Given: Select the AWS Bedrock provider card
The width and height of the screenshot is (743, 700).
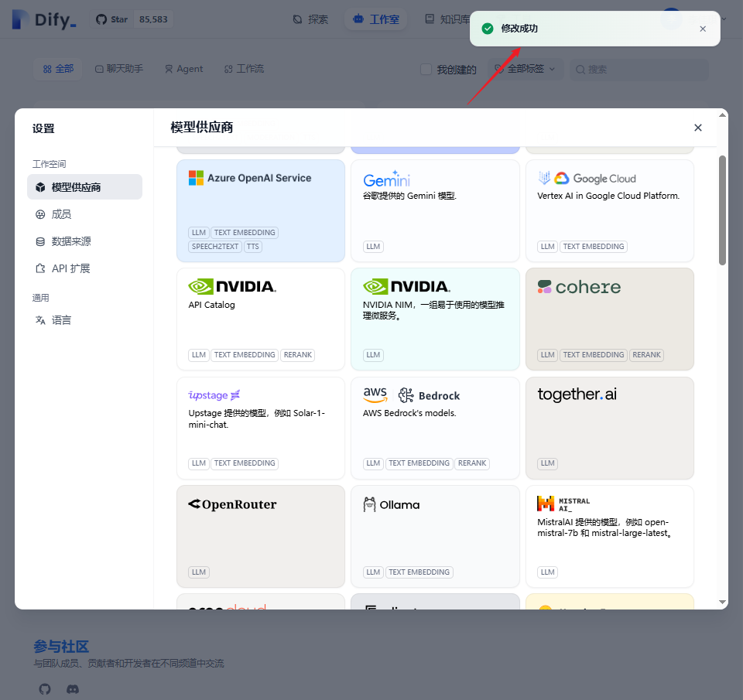Looking at the screenshot, I should pos(435,429).
